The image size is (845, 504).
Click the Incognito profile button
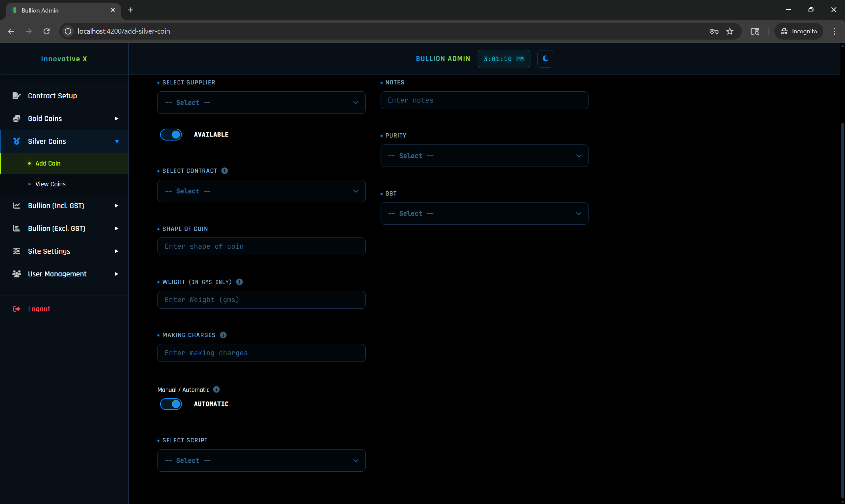click(798, 31)
